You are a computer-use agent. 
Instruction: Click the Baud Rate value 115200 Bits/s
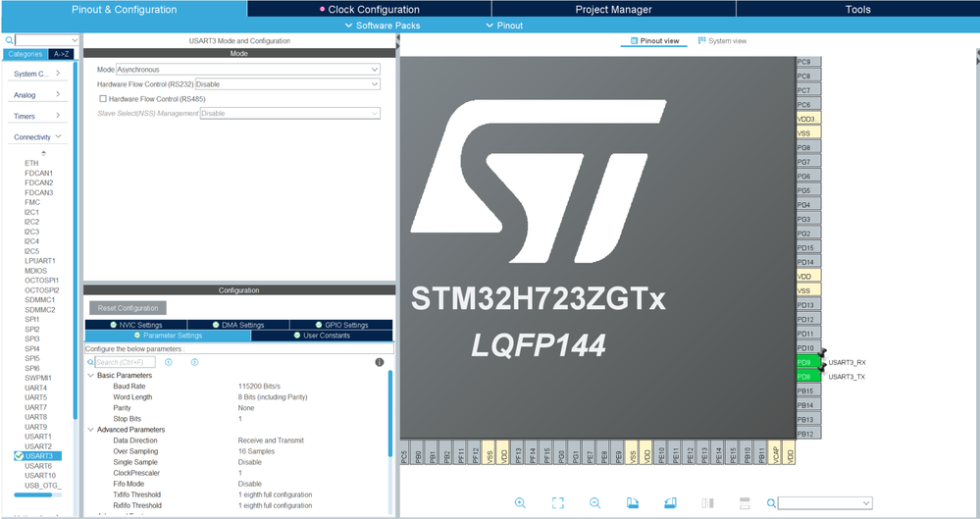click(259, 386)
